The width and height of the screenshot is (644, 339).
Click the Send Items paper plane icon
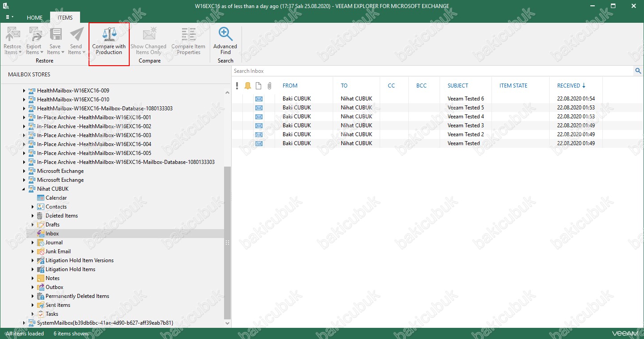click(x=76, y=34)
